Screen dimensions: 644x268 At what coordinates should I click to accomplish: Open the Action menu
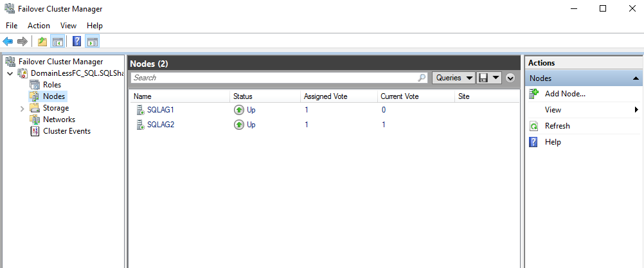coord(39,26)
